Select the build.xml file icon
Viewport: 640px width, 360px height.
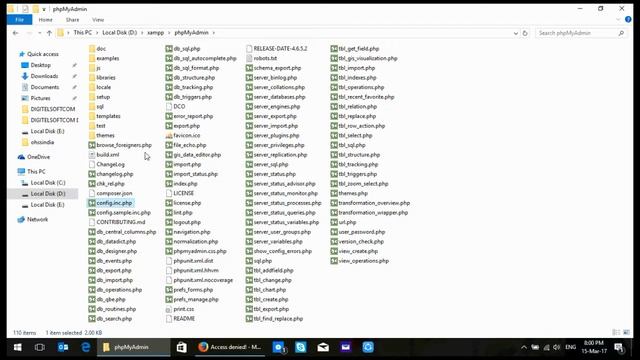[92, 155]
